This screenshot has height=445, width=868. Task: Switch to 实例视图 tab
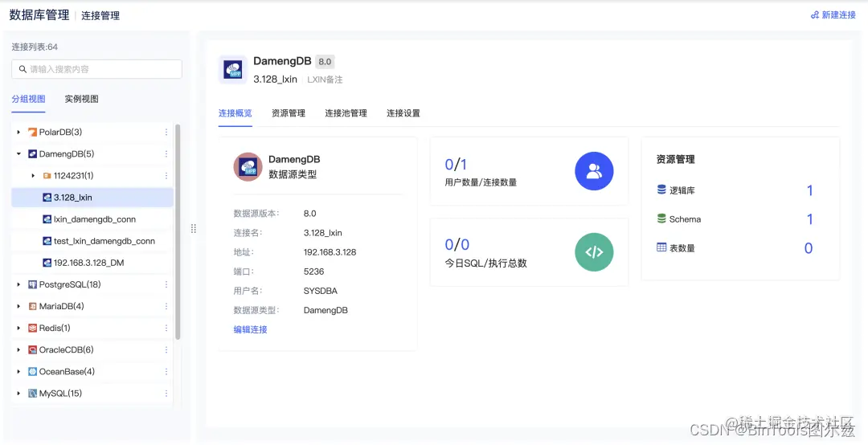pyautogui.click(x=81, y=99)
